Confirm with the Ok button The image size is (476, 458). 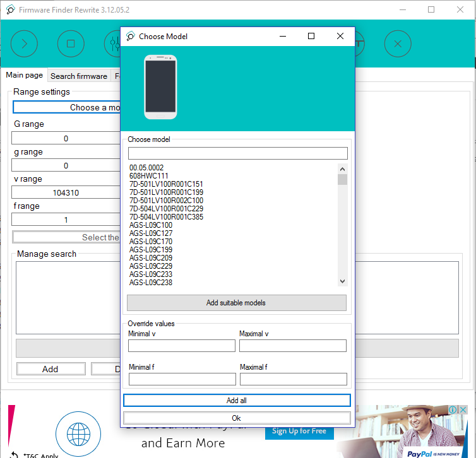(x=237, y=418)
